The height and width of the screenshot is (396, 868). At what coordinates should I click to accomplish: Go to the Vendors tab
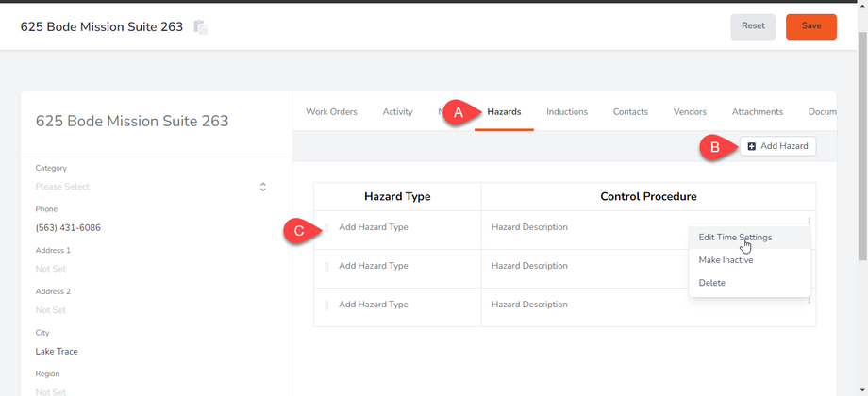690,112
